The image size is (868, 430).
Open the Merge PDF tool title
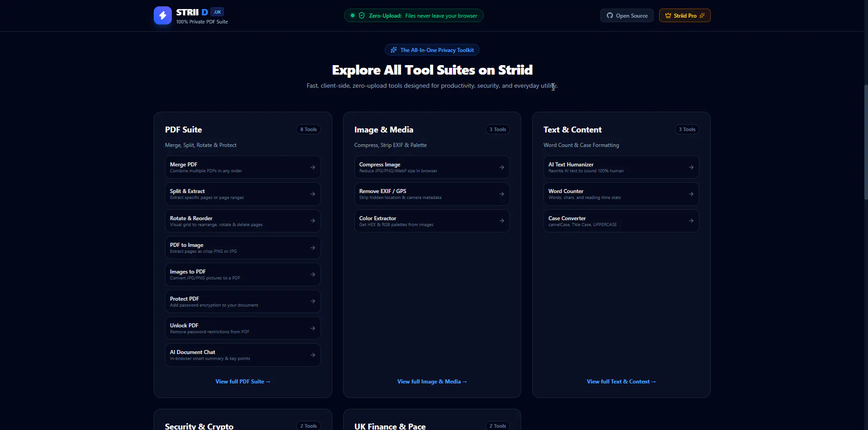(184, 165)
